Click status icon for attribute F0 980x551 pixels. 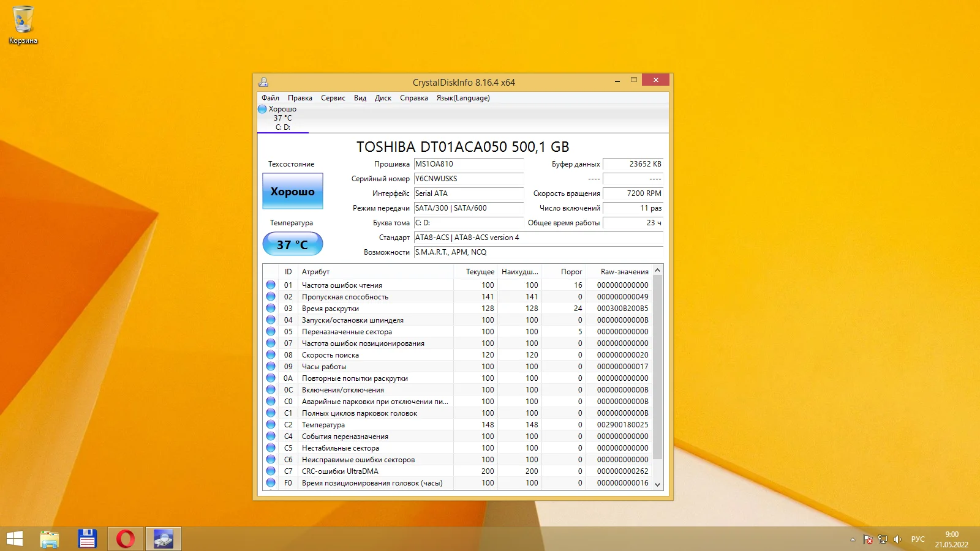click(x=271, y=482)
